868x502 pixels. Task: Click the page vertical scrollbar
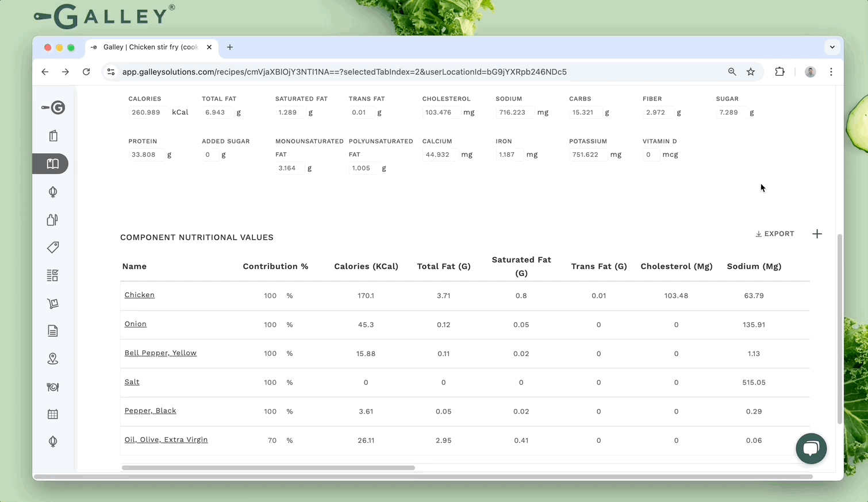840,329
